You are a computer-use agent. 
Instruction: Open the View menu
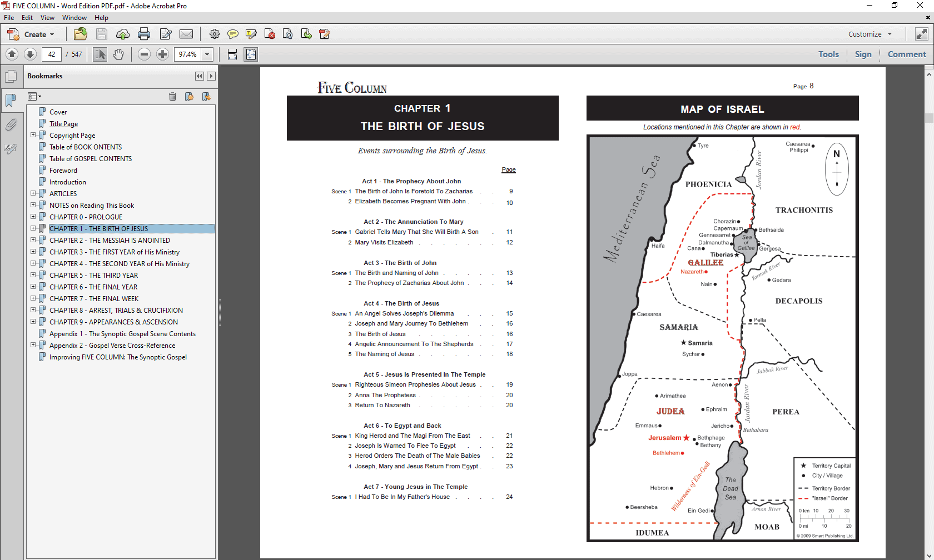click(47, 18)
